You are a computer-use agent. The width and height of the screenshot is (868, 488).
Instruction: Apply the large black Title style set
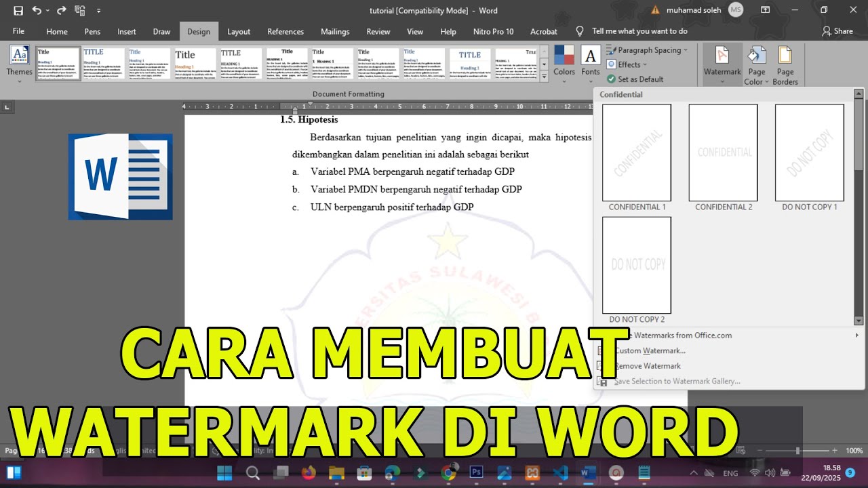point(195,64)
